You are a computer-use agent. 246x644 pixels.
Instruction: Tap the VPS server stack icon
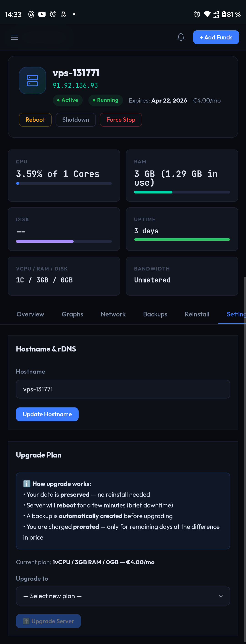tap(33, 80)
